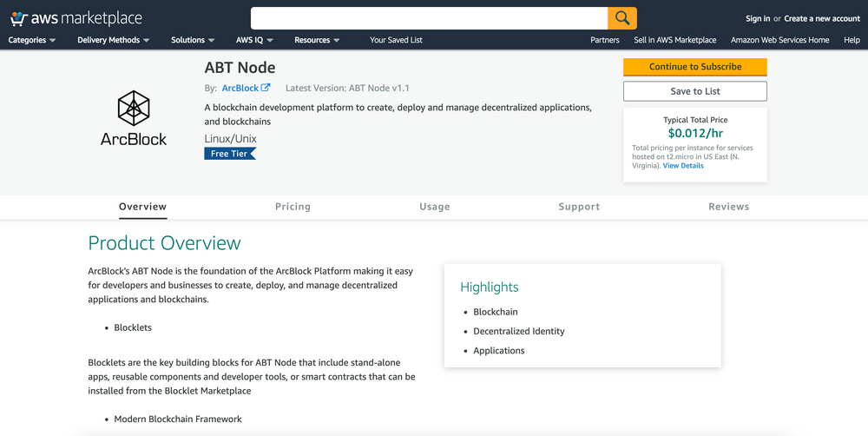Expand the Resources dropdown menu

pos(317,40)
